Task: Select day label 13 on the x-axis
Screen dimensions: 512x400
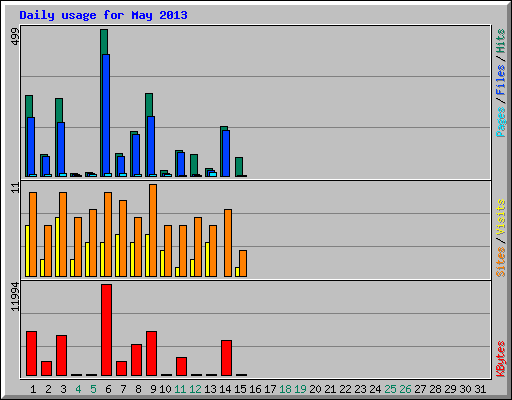Action: click(x=210, y=389)
